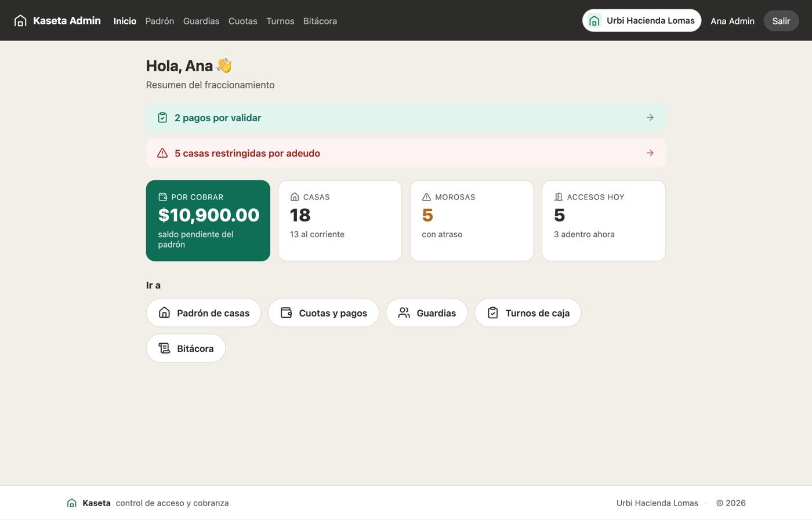Click the wallet icon in Por Cobrar card
Screen dimensions: 812x520
163,197
